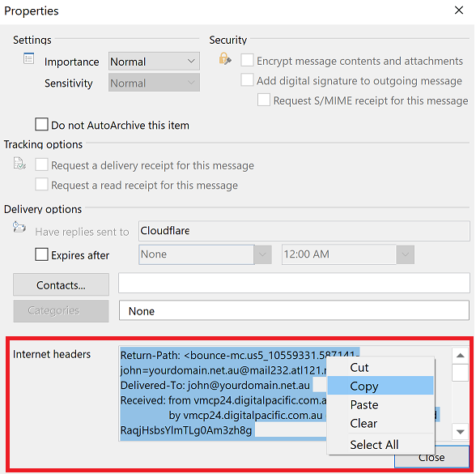The image size is (476, 474).
Task: Expand the expiry date dropdown arrow
Action: click(262, 254)
